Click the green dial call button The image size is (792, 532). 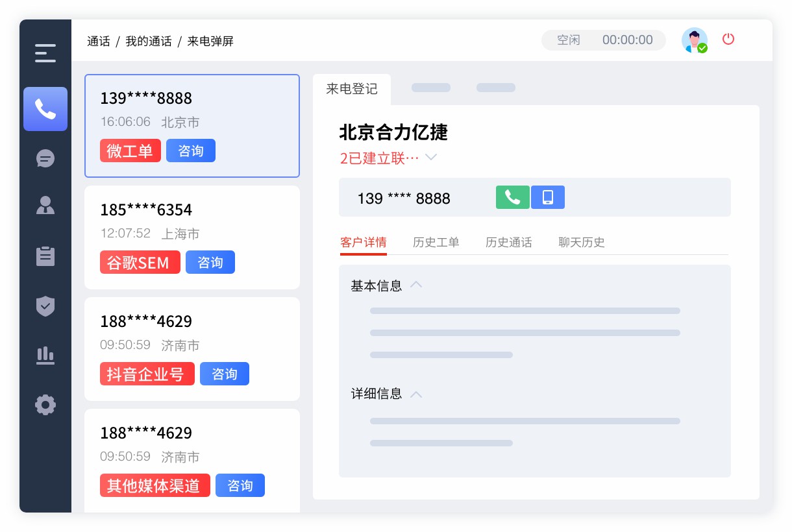click(x=513, y=197)
